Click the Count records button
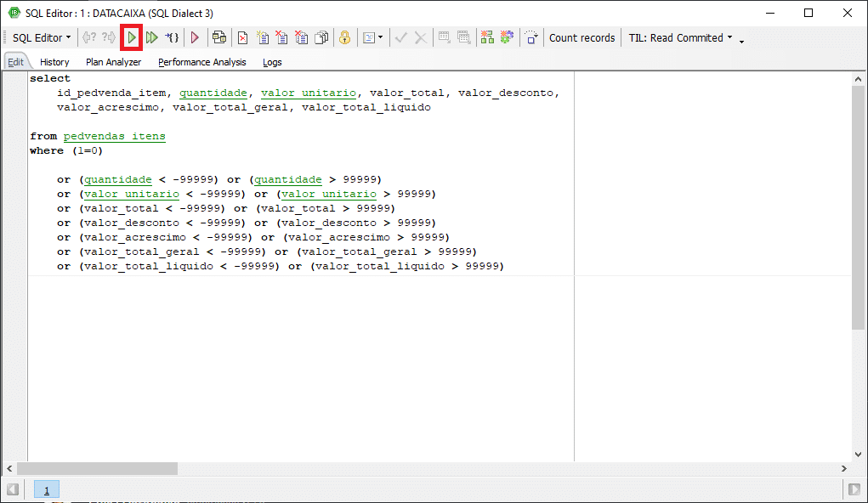Image resolution: width=868 pixels, height=503 pixels. (x=582, y=37)
